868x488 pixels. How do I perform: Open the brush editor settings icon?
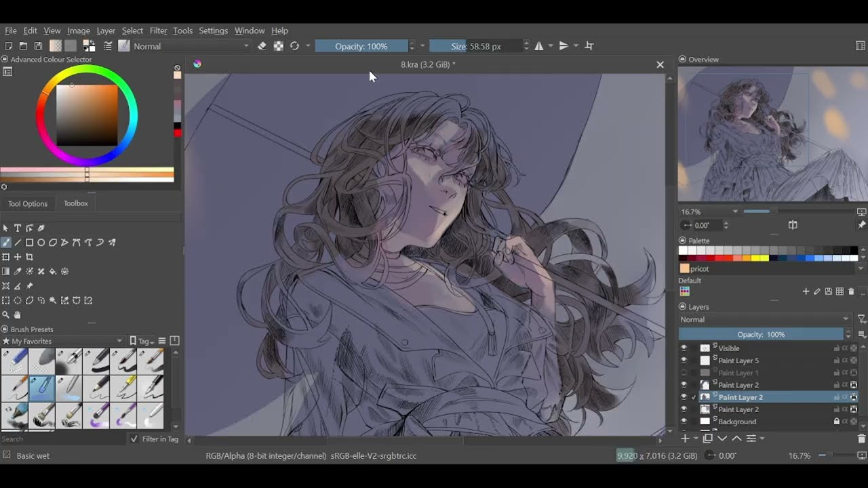point(108,46)
